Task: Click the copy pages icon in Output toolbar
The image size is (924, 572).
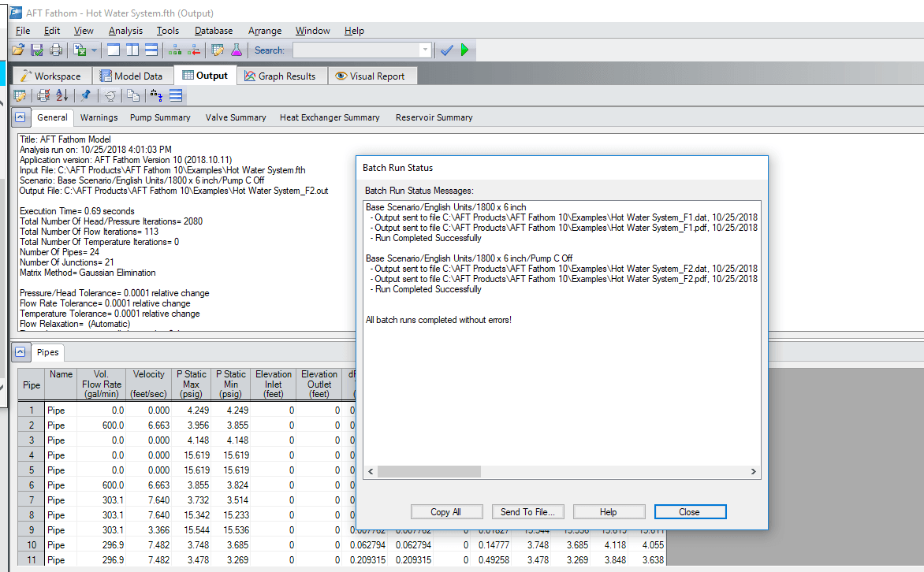Action: coord(133,95)
